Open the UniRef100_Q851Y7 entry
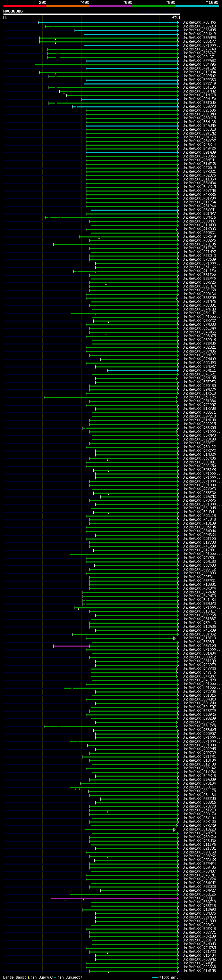 click(x=199, y=41)
